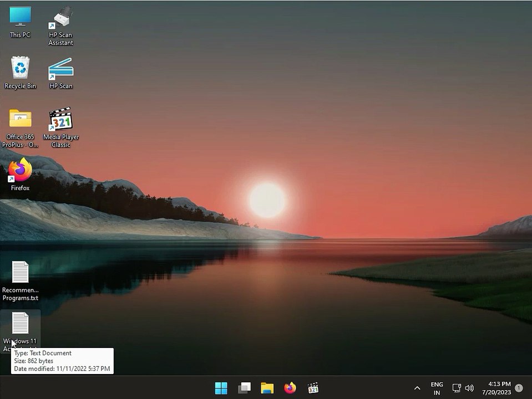
Task: Open the Windows Start menu
Action: coord(221,388)
